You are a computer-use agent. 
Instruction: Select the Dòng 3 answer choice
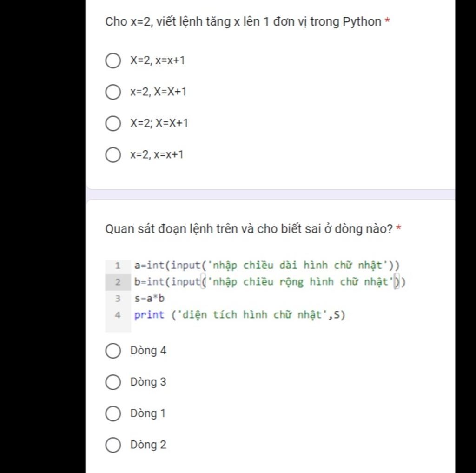pos(113,382)
